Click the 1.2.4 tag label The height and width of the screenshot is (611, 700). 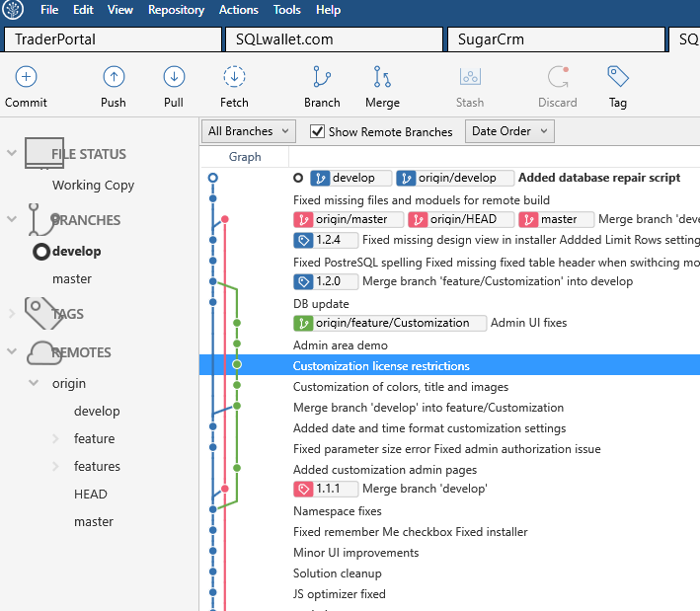coord(326,240)
